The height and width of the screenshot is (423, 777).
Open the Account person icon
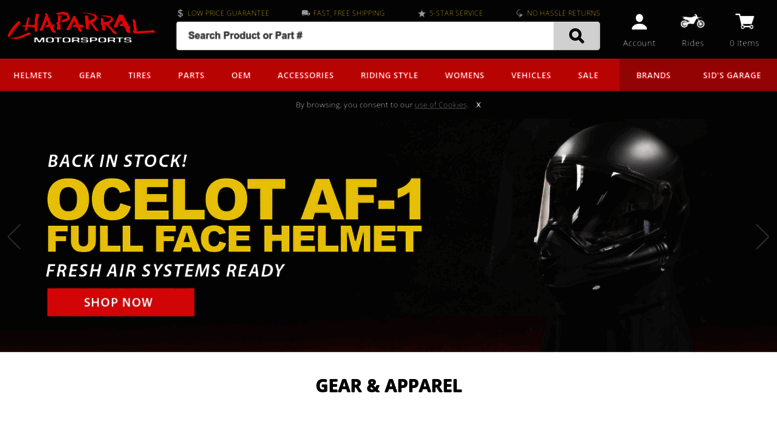pos(639,22)
